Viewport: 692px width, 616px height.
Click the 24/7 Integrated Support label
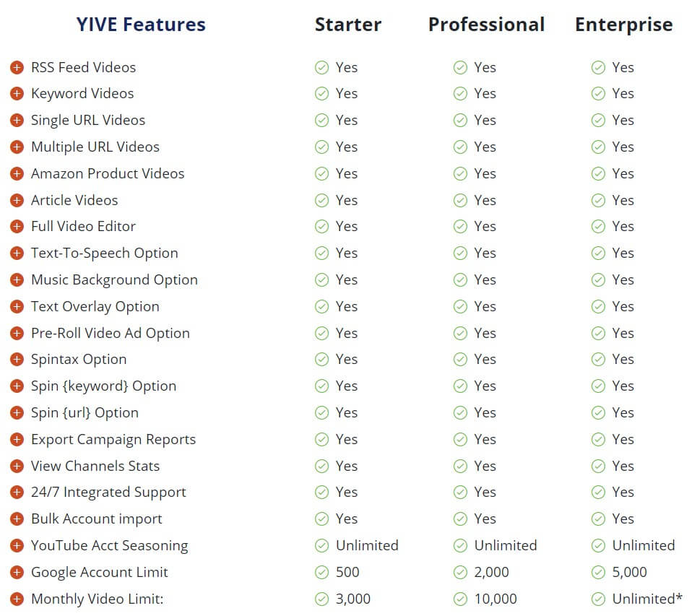pyautogui.click(x=108, y=492)
